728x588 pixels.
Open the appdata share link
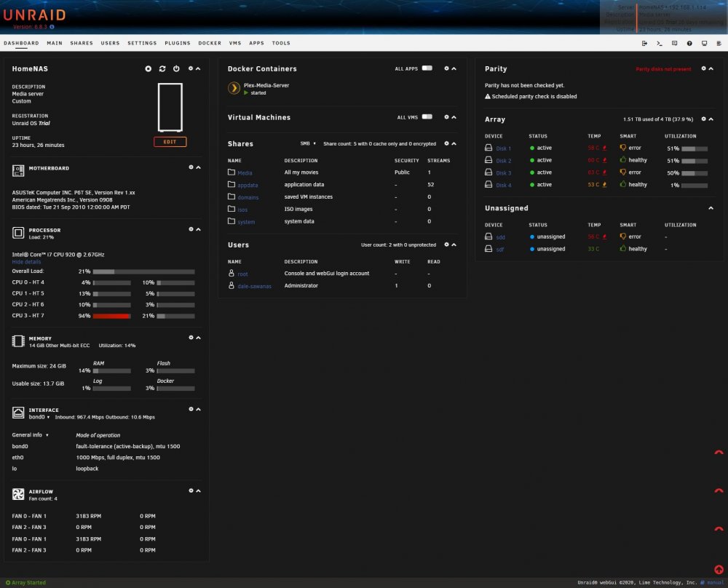click(x=248, y=185)
